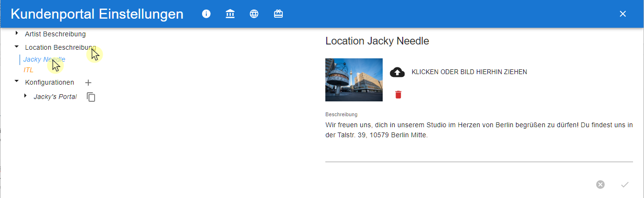Click the Berlin location image thumbnail
644x198 pixels.
point(354,80)
